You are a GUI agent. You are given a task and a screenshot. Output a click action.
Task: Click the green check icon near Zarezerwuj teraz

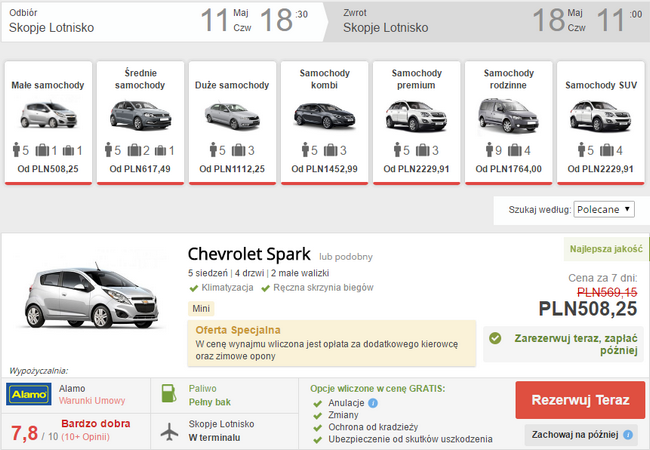(x=495, y=338)
